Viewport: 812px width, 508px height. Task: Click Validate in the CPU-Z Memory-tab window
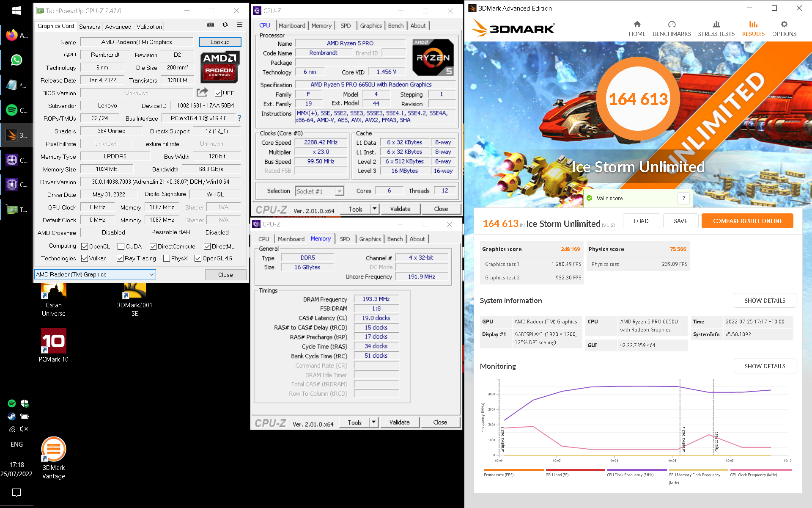(399, 422)
